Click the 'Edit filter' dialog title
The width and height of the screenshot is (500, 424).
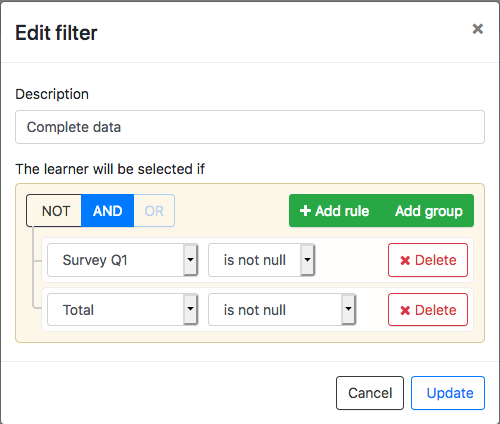click(x=56, y=33)
